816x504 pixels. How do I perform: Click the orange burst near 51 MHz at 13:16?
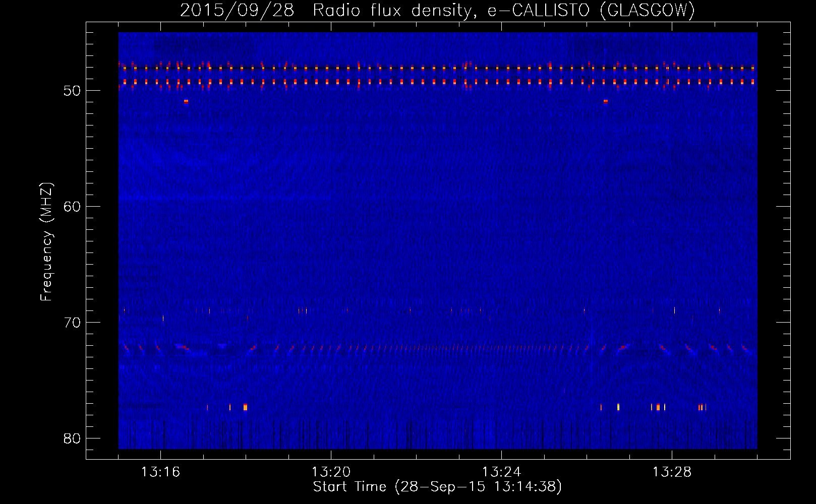pos(186,101)
